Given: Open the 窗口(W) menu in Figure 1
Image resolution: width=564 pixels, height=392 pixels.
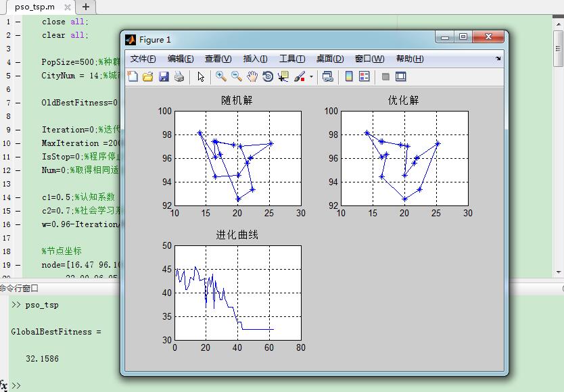Looking at the screenshot, I should [x=369, y=59].
